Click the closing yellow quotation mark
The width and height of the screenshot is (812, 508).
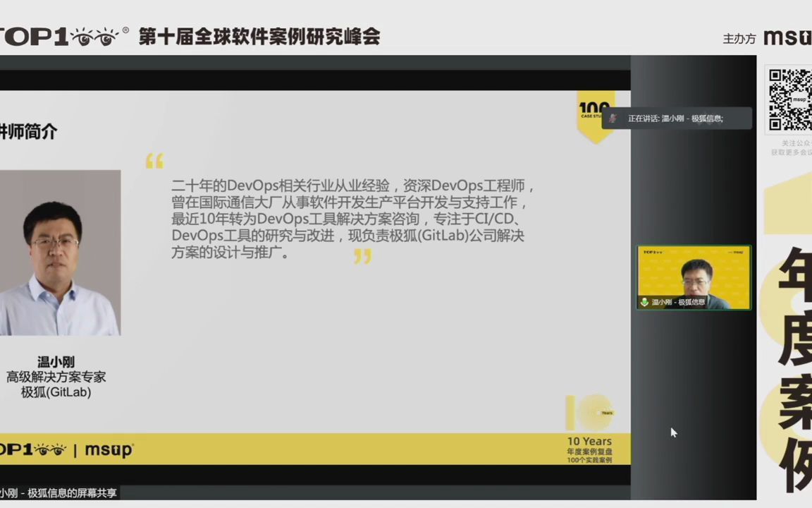tap(363, 256)
